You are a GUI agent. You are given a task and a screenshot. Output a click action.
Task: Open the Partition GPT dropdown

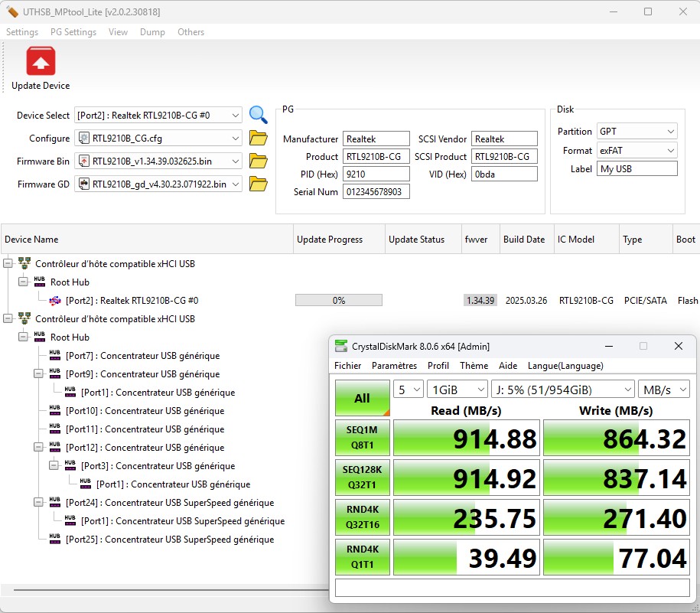670,132
